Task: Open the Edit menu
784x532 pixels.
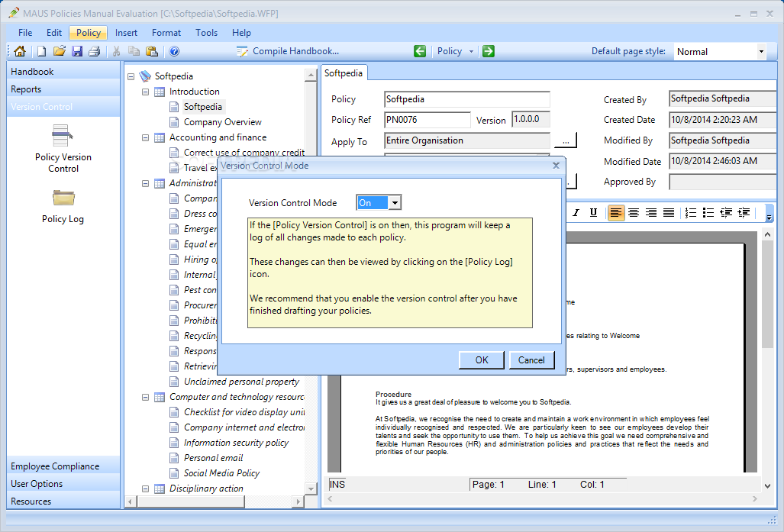Action: 54,33
